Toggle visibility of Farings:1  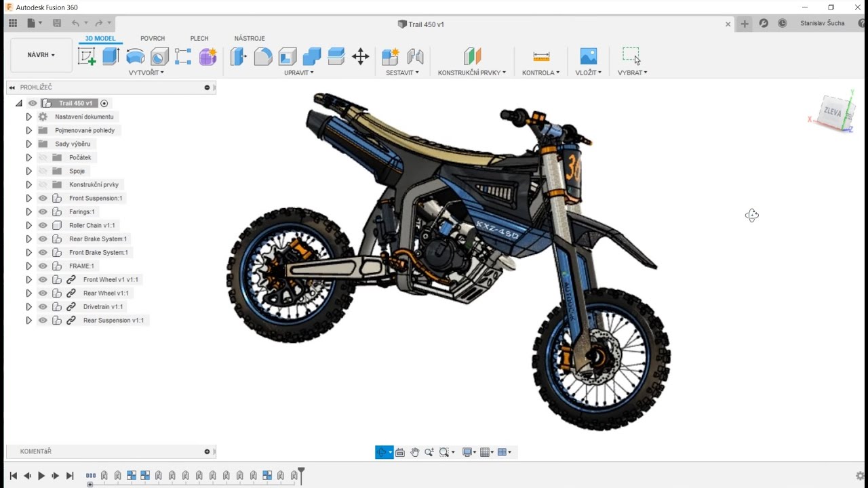tap(43, 212)
